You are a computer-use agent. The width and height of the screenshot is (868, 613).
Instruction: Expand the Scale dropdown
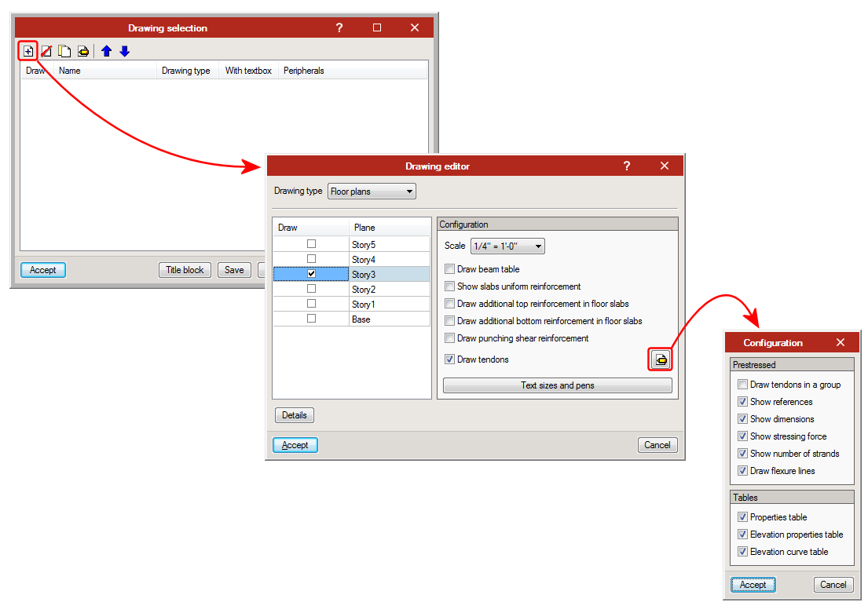(507, 246)
